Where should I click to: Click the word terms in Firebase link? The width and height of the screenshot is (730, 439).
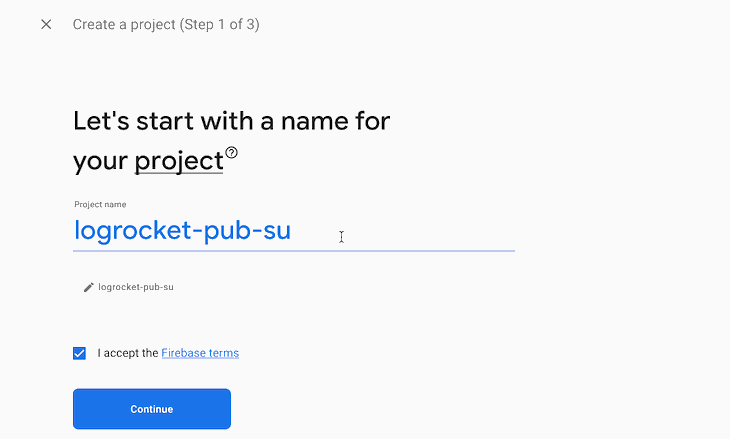pos(224,353)
